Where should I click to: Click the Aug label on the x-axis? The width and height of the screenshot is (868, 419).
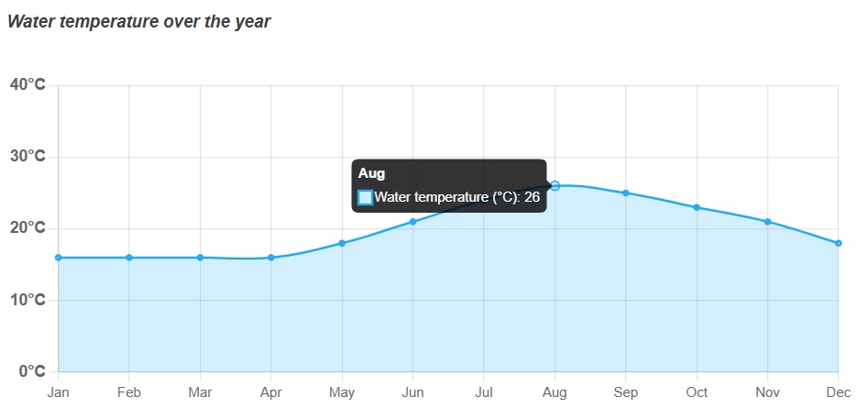(555, 392)
